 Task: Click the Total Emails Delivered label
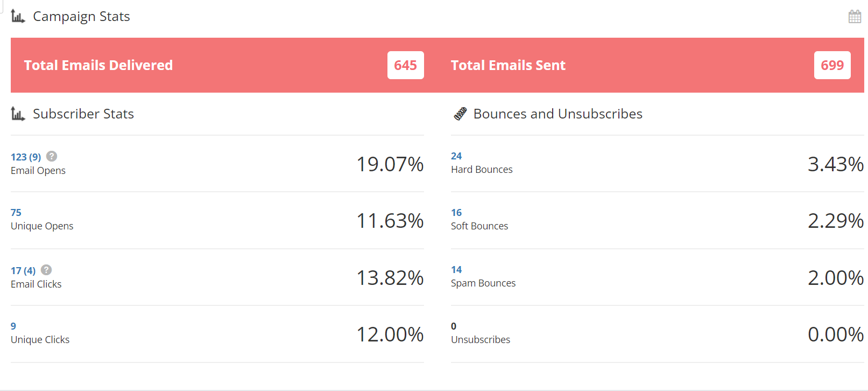pyautogui.click(x=98, y=65)
